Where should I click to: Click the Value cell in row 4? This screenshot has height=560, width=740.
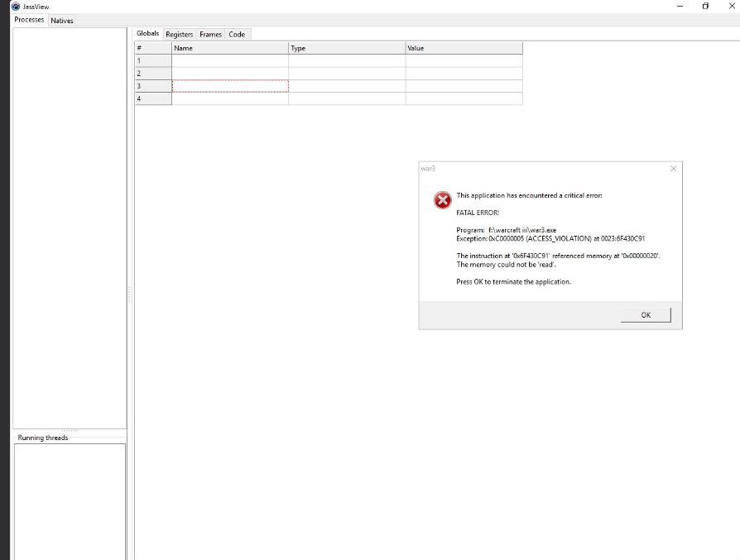click(464, 99)
